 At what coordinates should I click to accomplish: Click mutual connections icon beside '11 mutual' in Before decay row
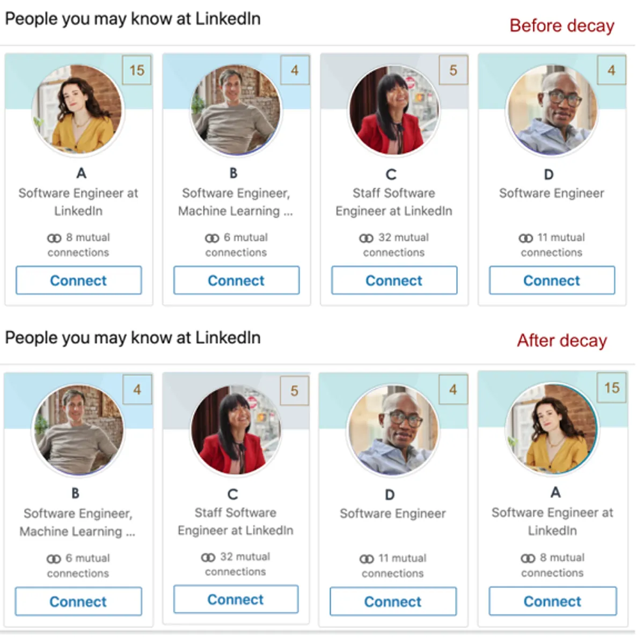pos(526,238)
